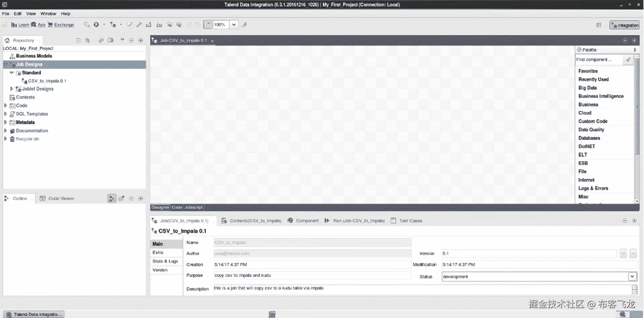Click the create job icon in main toolbar

113,25
